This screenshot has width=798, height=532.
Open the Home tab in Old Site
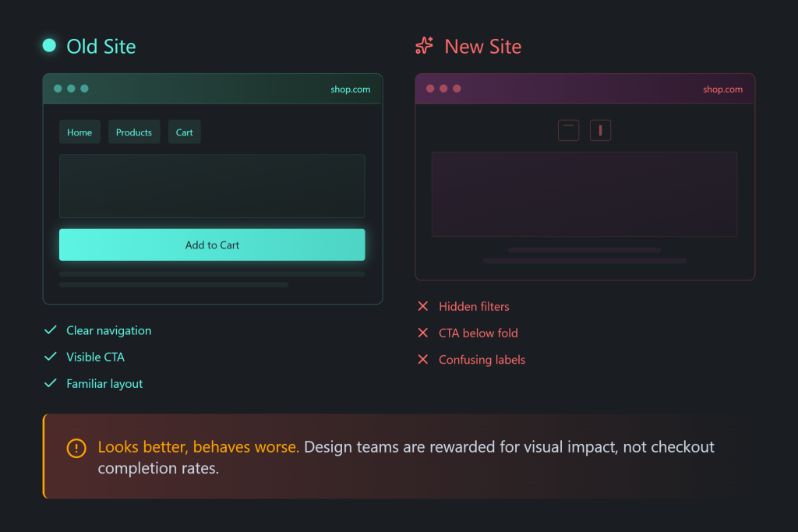tap(79, 132)
